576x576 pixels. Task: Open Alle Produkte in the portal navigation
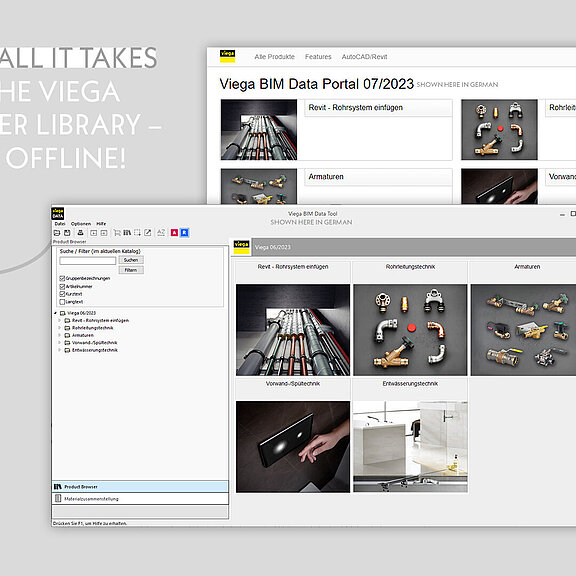274,57
